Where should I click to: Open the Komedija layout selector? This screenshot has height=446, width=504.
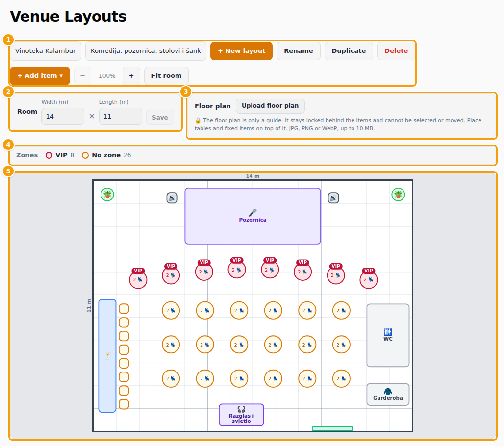(x=146, y=51)
